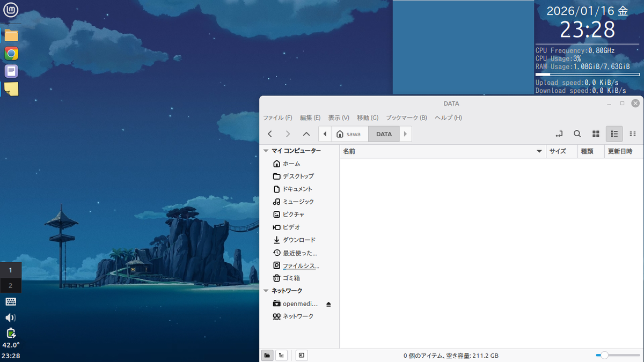The image size is (644, 362).
Task: Close the DATA window
Action: 635,104
